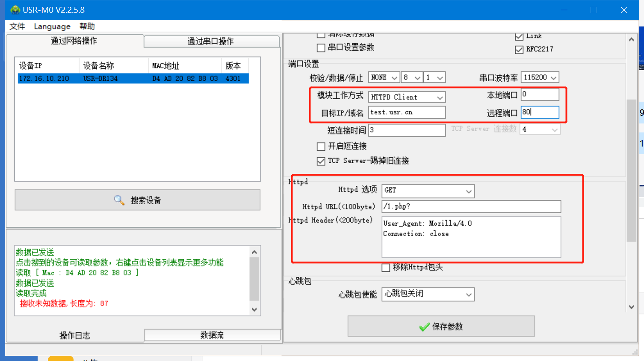Open the 串口波特率 dropdown showing 115200
Screen dimensions: 644x361
point(540,77)
